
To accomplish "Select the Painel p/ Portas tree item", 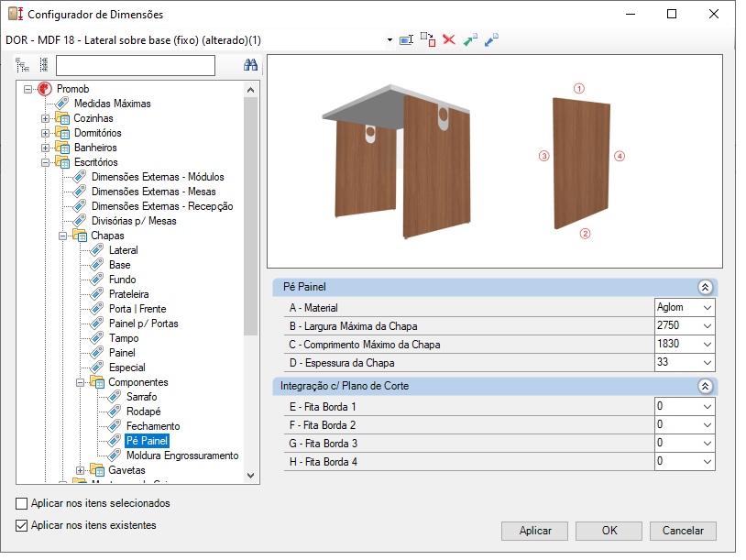I will [x=144, y=324].
